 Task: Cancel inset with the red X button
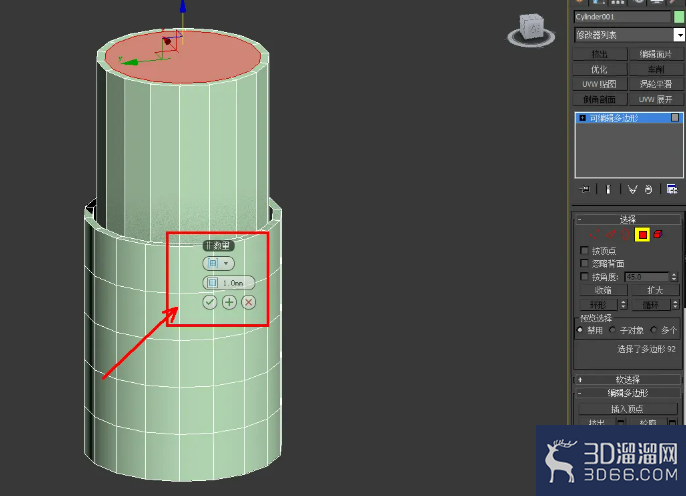click(248, 302)
